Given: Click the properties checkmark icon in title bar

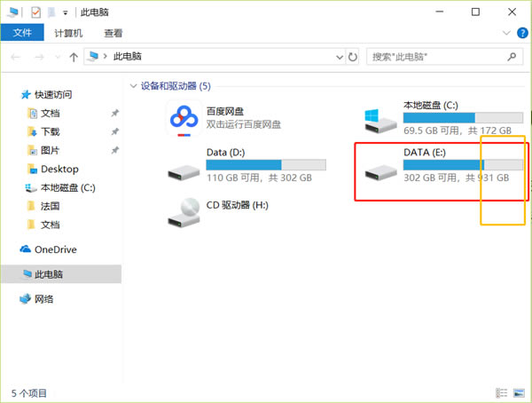Looking at the screenshot, I should click(35, 12).
